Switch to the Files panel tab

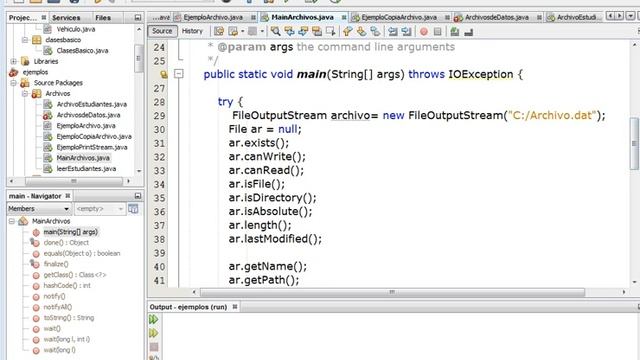pos(103,18)
